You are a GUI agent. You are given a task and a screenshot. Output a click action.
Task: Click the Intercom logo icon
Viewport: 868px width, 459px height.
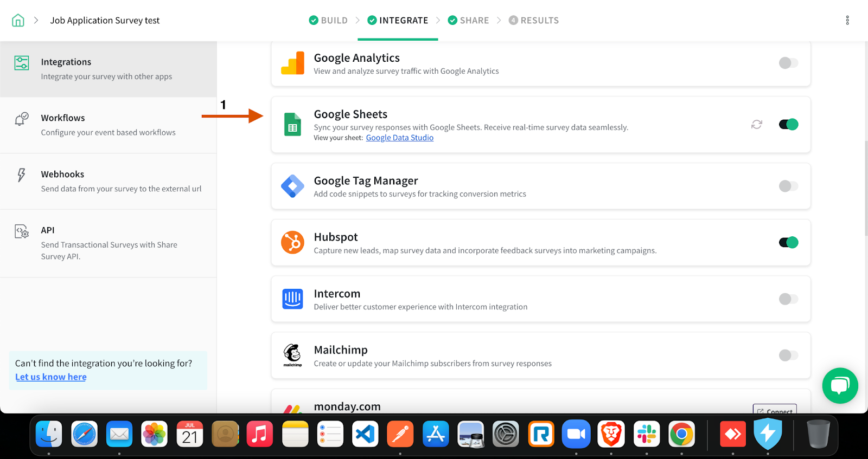292,299
